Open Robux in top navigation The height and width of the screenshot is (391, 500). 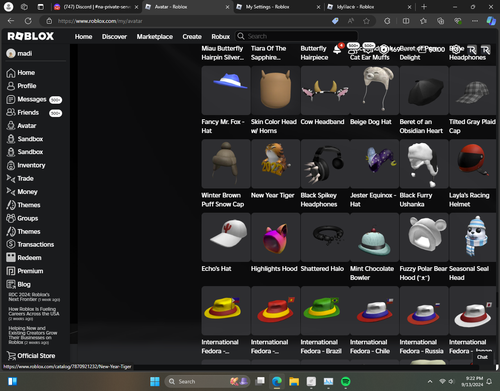point(221,37)
